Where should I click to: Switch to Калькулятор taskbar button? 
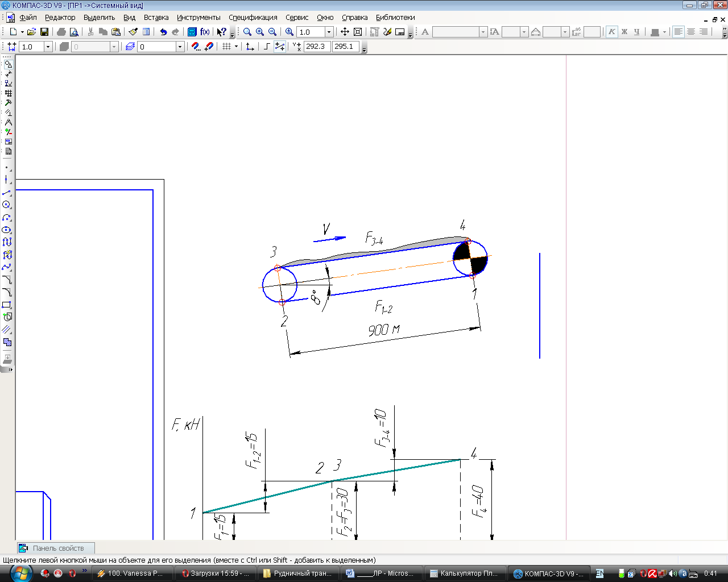[464, 573]
